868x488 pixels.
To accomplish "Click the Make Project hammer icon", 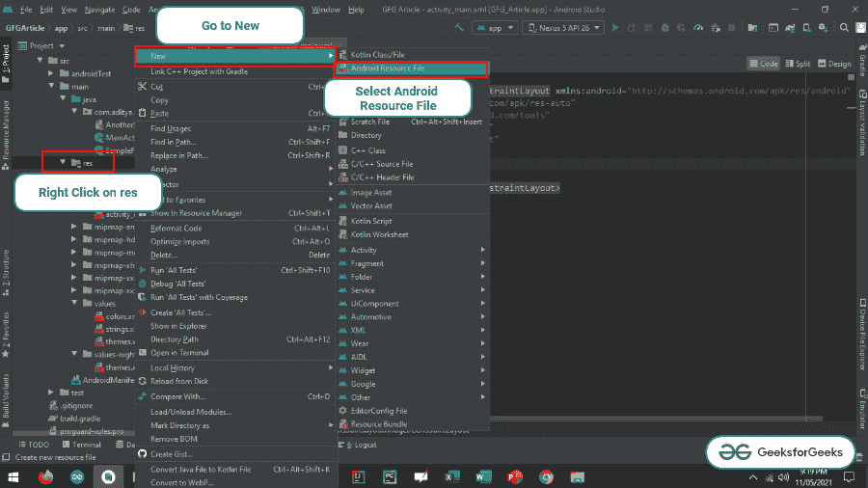I will point(461,28).
